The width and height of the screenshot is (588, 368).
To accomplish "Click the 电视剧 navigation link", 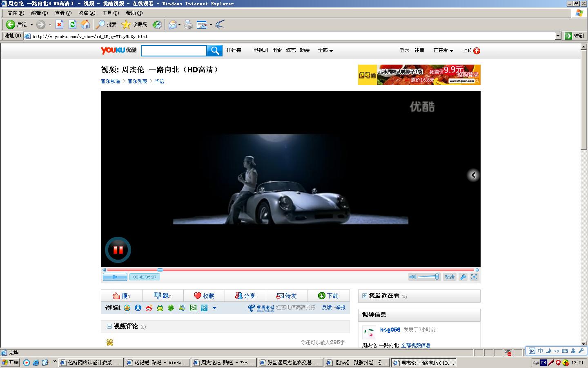I will point(261,50).
